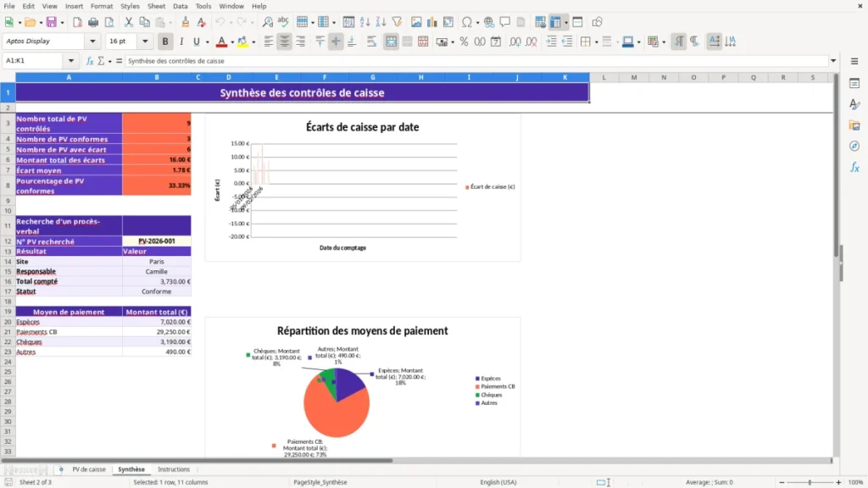Toggle Center Horizontally alignment
The height and width of the screenshot is (488, 868).
click(x=285, y=42)
